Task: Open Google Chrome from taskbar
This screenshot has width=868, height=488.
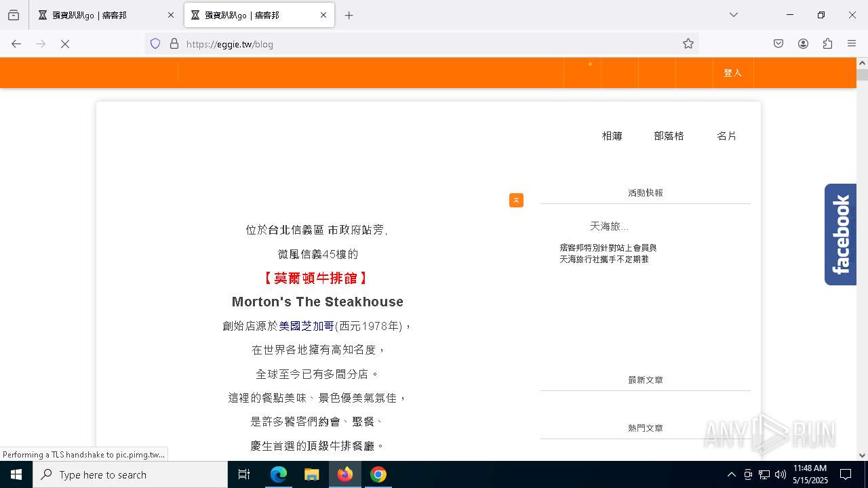Action: tap(378, 474)
